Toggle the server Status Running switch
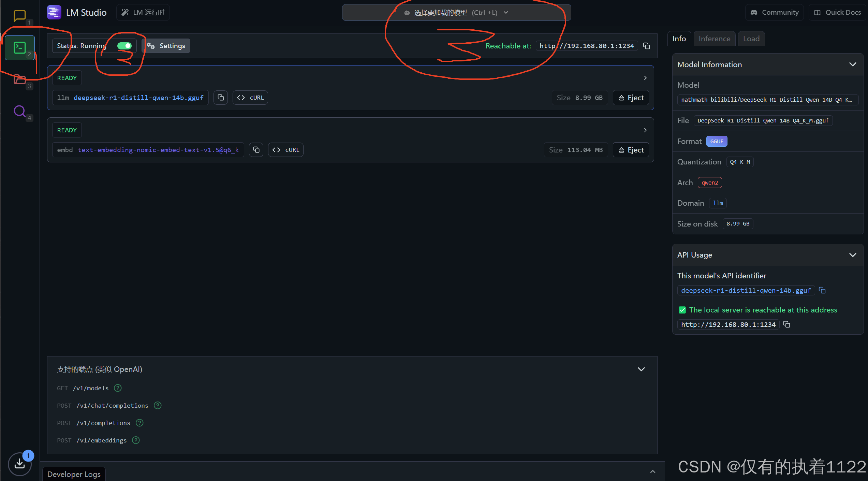This screenshot has height=481, width=868. pos(124,46)
